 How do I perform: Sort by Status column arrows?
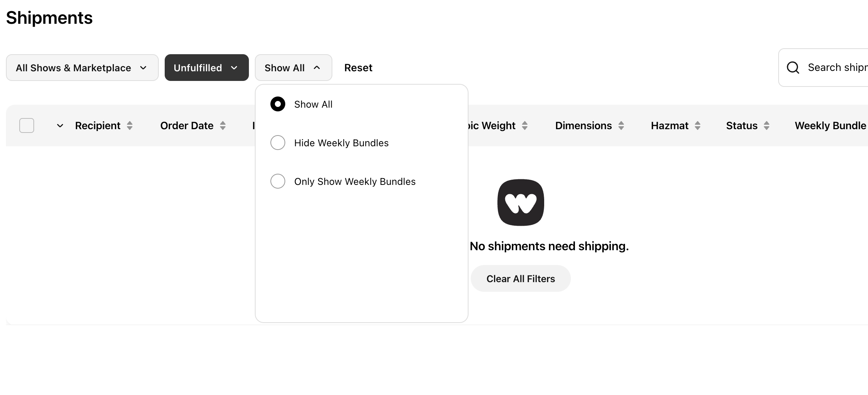766,125
